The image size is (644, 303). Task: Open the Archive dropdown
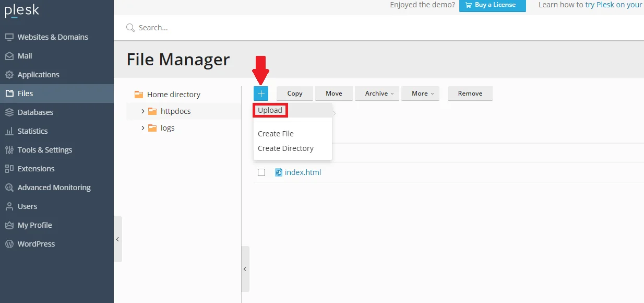pyautogui.click(x=377, y=94)
